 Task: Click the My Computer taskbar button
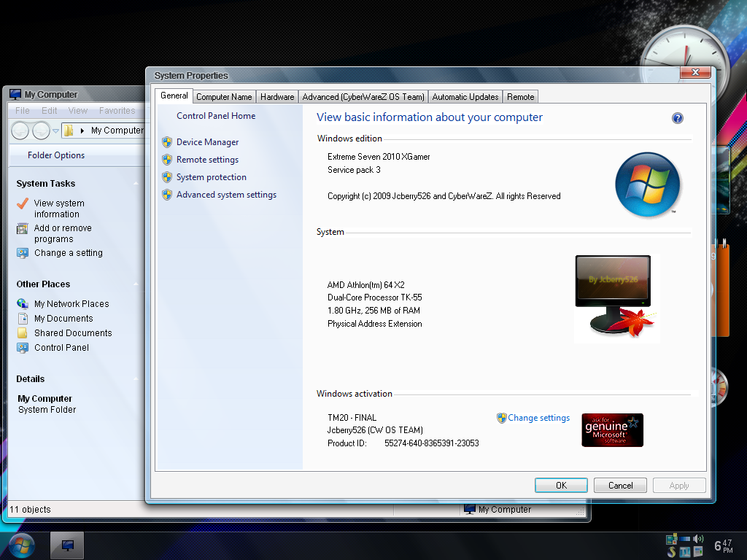click(x=67, y=545)
